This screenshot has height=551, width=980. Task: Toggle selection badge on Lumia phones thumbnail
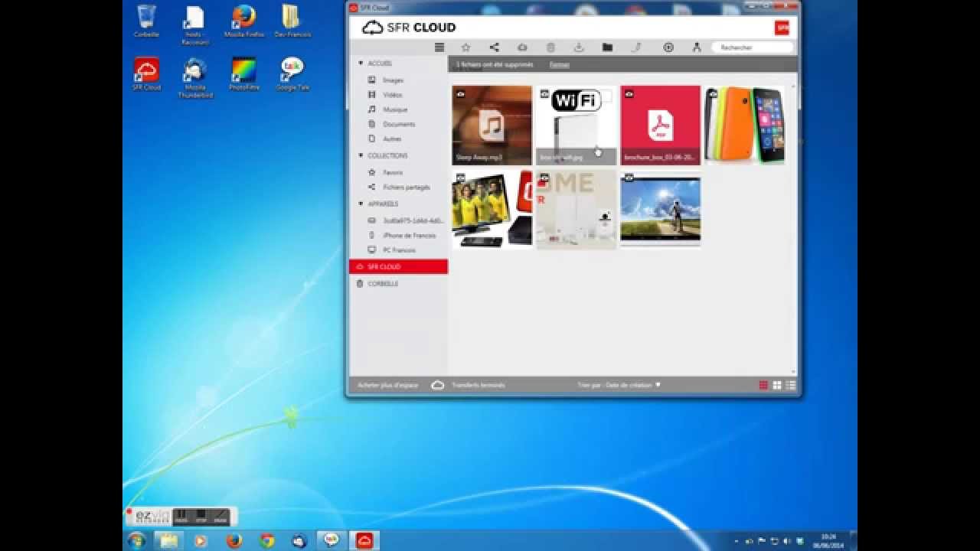click(713, 94)
